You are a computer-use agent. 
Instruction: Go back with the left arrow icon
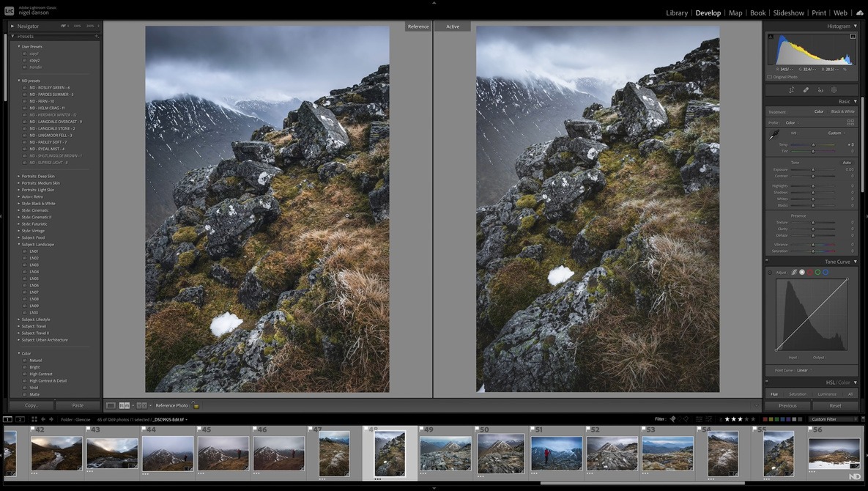click(x=43, y=420)
